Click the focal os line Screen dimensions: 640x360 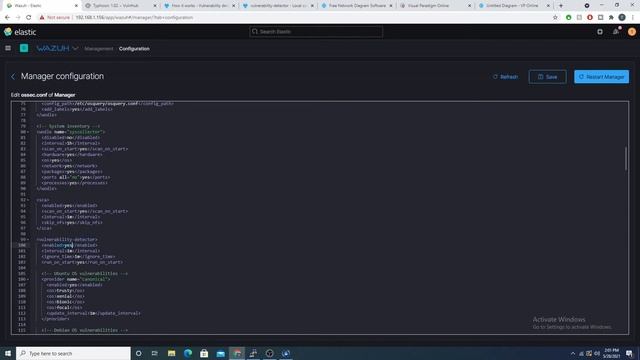pos(64,307)
